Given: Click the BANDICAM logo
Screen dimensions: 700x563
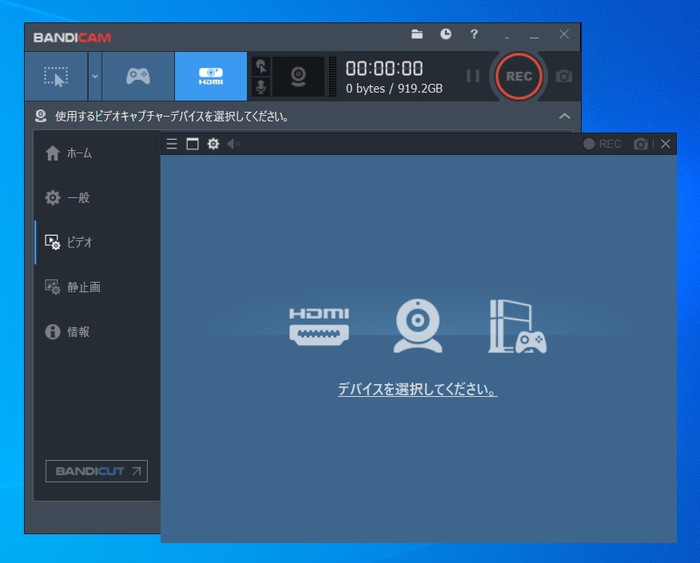Looking at the screenshot, I should (x=72, y=38).
